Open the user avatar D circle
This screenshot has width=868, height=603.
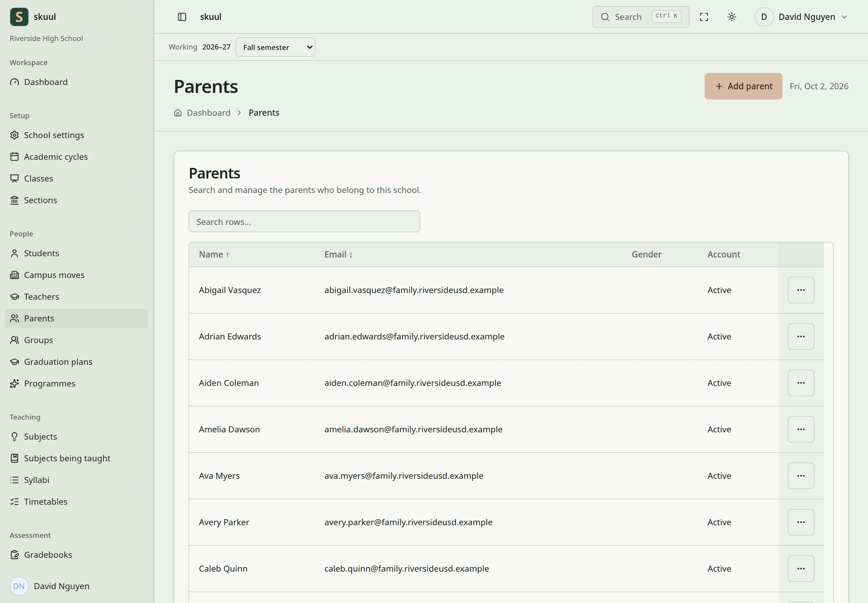click(764, 17)
